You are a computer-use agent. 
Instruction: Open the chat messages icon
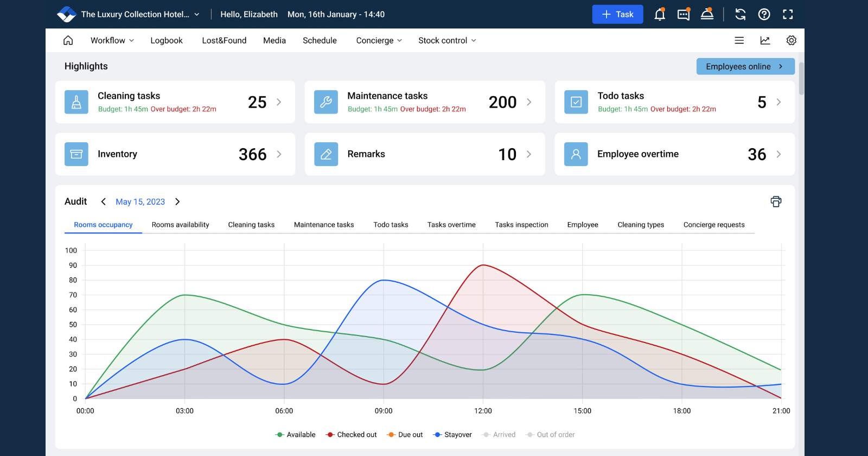684,15
